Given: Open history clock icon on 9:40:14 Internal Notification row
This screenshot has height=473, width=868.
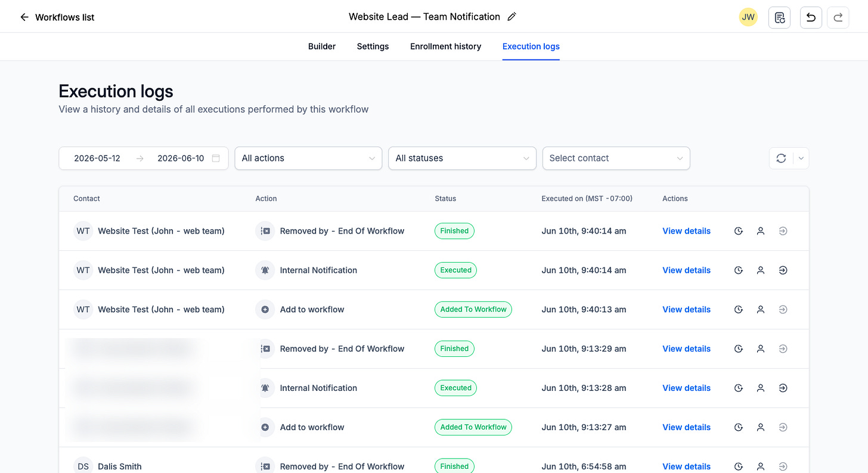Looking at the screenshot, I should (x=739, y=270).
